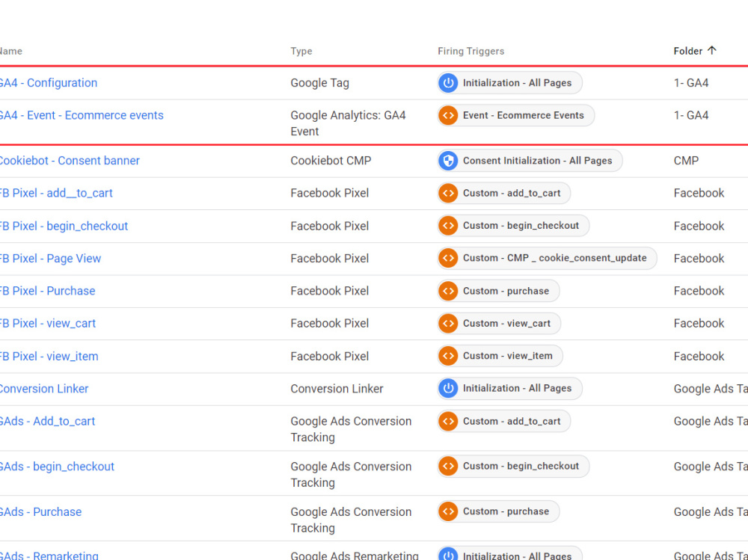The image size is (748, 560).
Task: Click the Folder sort arrow icon
Action: [x=712, y=51]
